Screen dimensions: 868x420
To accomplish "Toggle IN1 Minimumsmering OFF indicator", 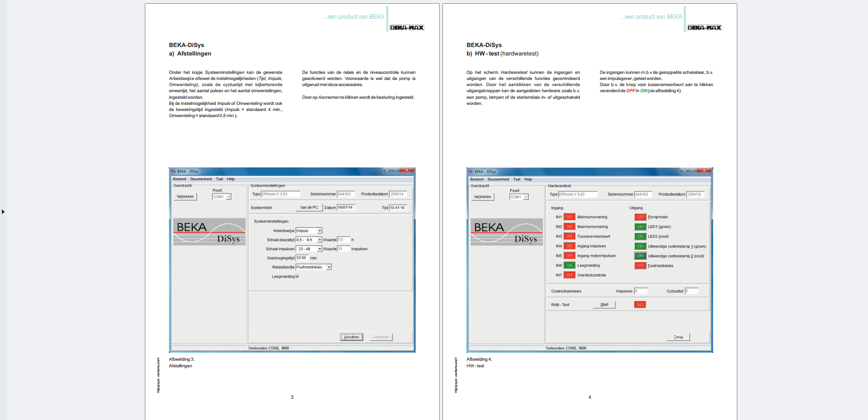I will coord(569,217).
